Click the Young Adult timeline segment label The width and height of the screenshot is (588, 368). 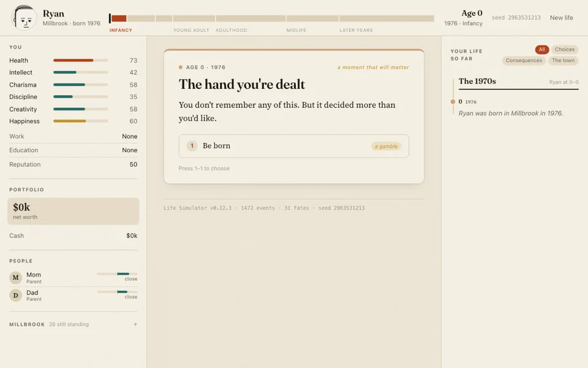[191, 30]
